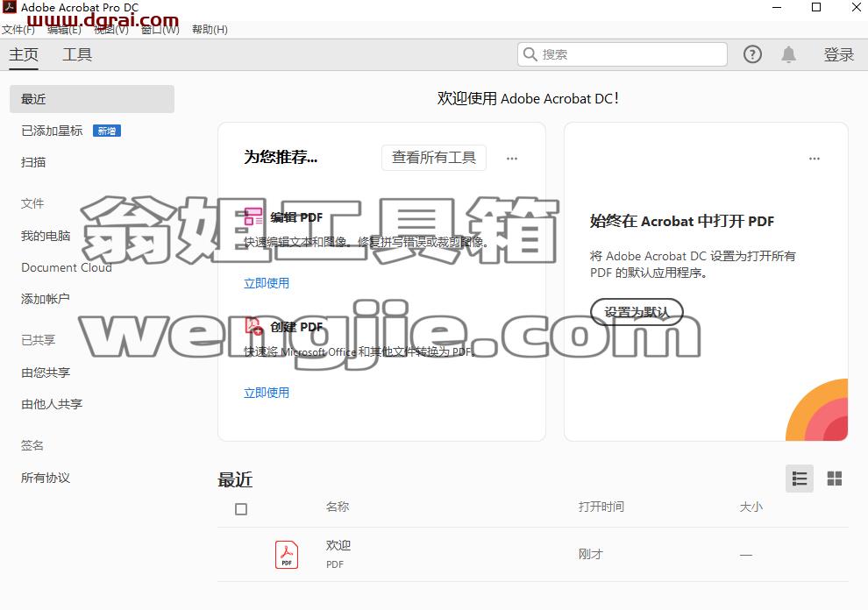Click 立即使用 under 创建 PDF
Viewport: 868px width, 610px height.
(267, 393)
